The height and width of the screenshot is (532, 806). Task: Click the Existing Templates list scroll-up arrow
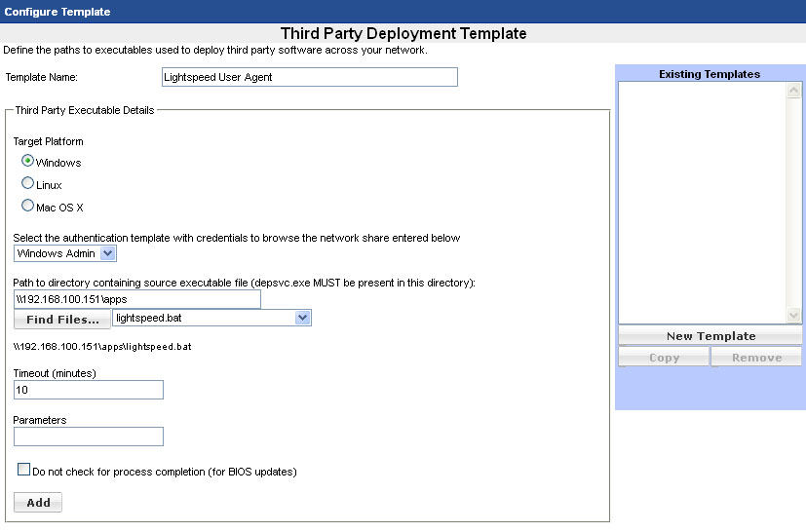[793, 89]
